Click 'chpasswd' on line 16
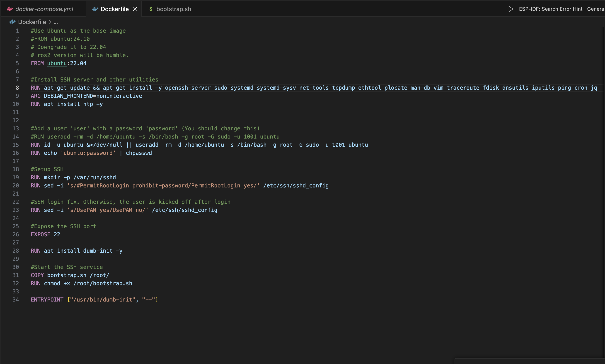 click(139, 153)
